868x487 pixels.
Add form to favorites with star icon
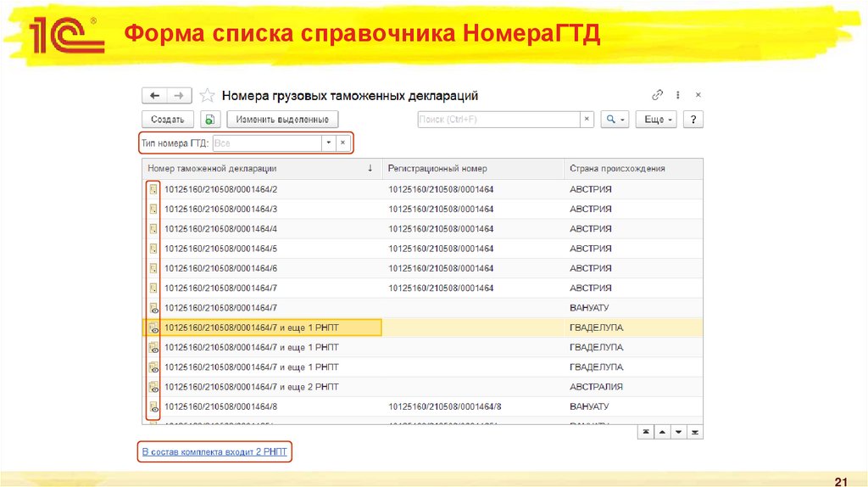[x=207, y=95]
